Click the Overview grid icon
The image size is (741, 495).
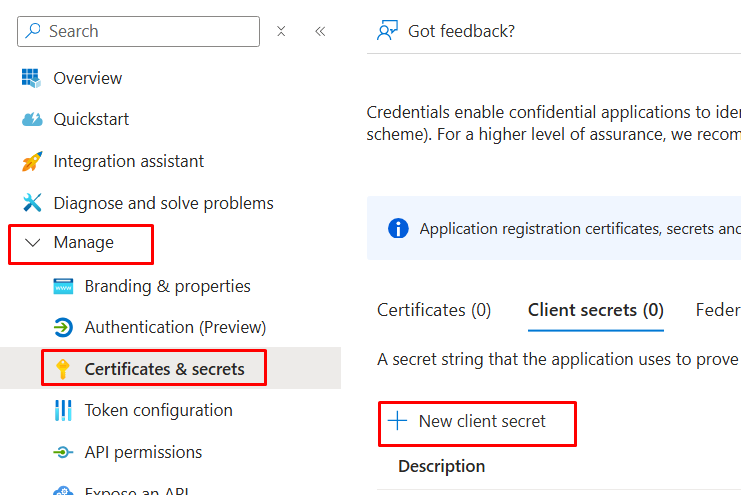pos(32,78)
